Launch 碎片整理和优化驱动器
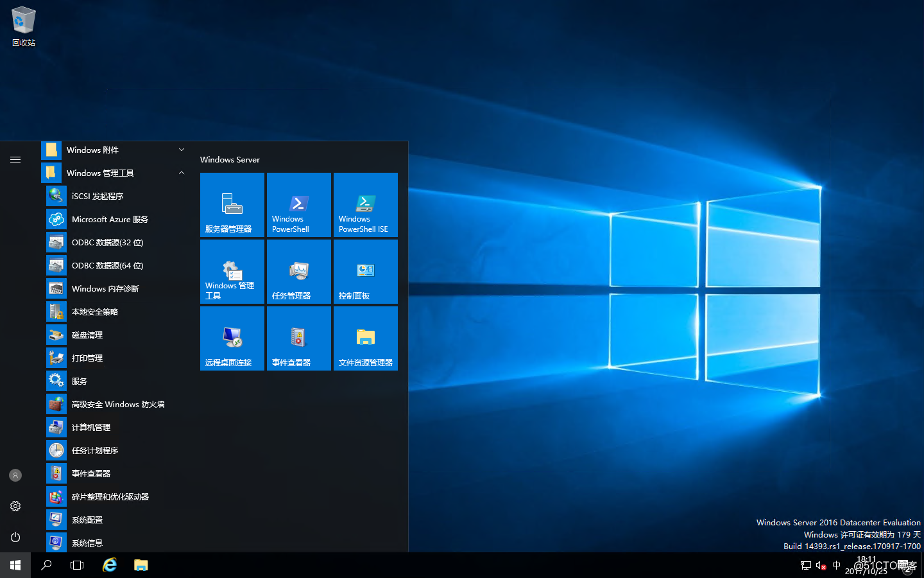 pos(117,496)
